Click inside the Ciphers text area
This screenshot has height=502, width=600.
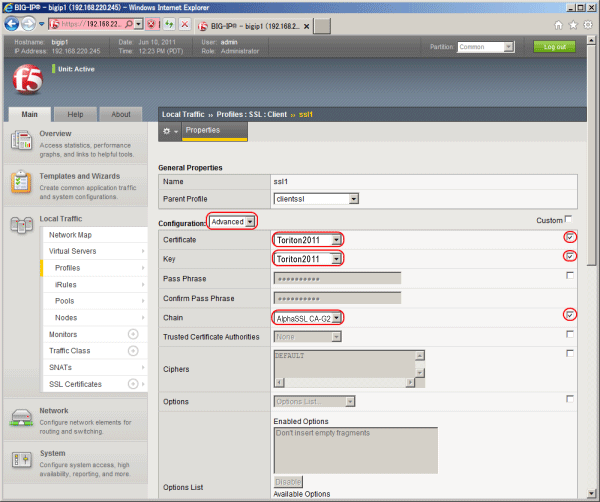point(345,365)
